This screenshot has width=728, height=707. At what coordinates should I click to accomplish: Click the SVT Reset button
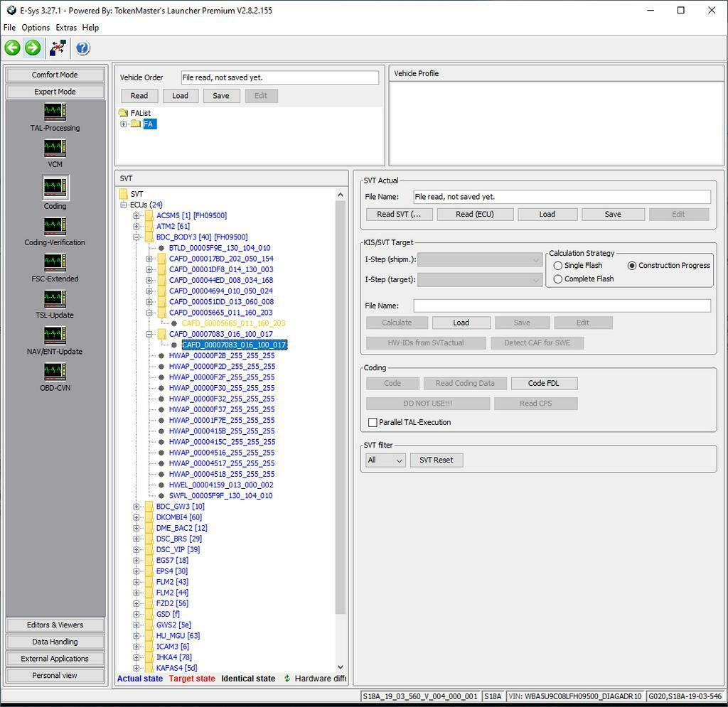pos(436,460)
